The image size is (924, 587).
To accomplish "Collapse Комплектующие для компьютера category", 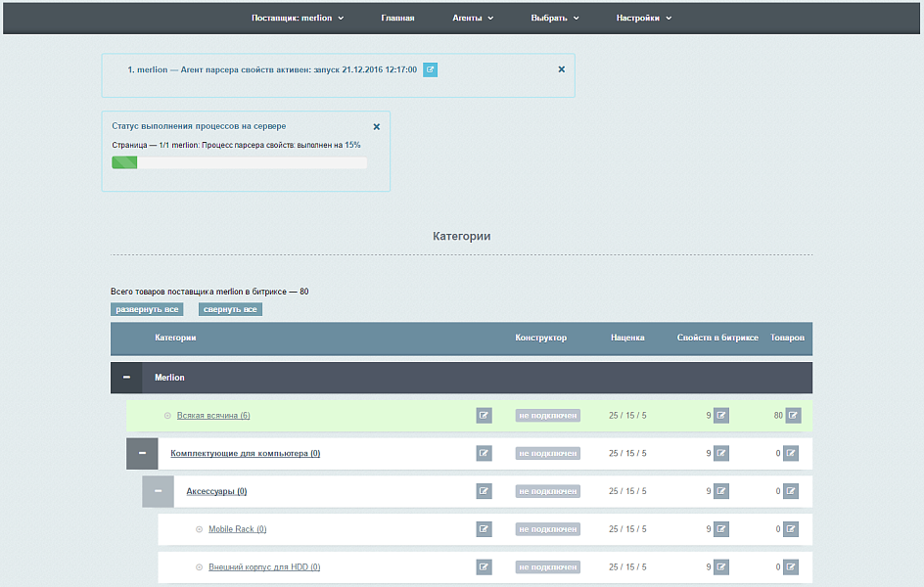I will tap(142, 453).
